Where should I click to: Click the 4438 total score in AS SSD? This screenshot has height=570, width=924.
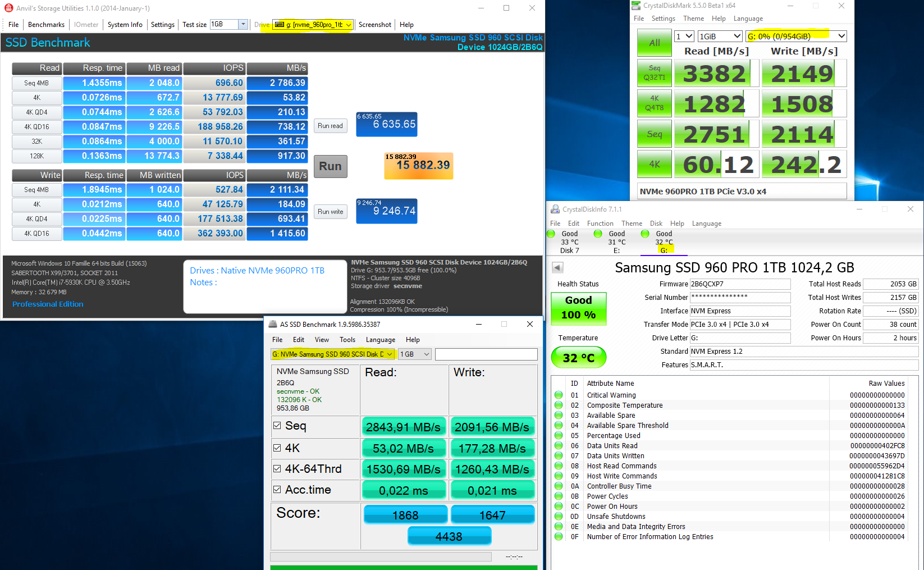449,536
